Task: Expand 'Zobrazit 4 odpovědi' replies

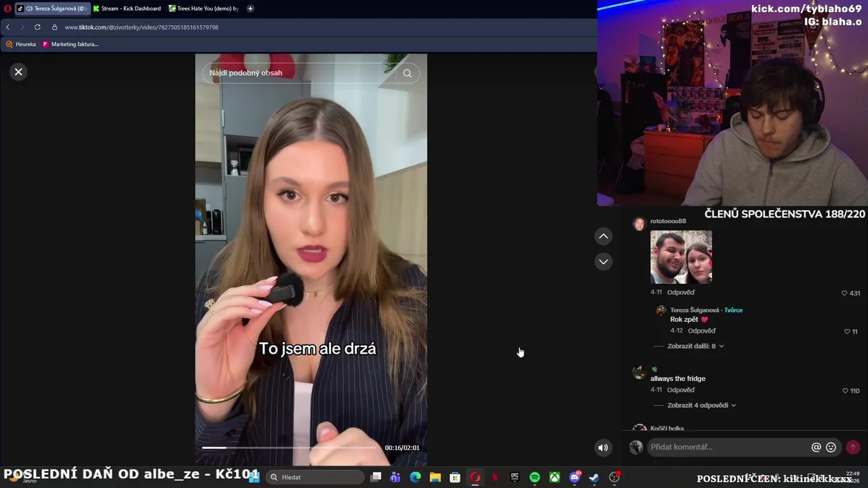Action: click(701, 405)
